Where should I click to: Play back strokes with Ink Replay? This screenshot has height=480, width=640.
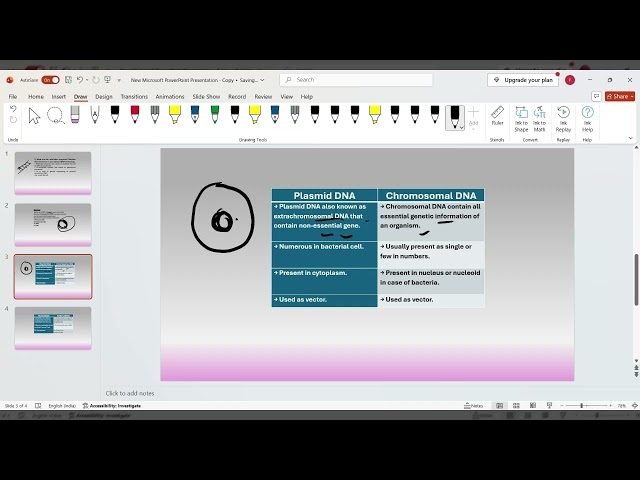point(563,119)
